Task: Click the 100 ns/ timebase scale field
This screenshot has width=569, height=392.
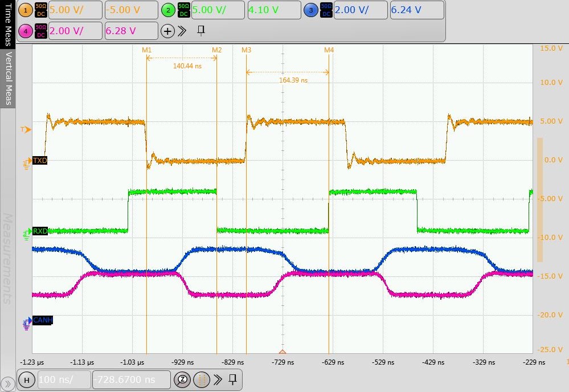Action: click(64, 379)
